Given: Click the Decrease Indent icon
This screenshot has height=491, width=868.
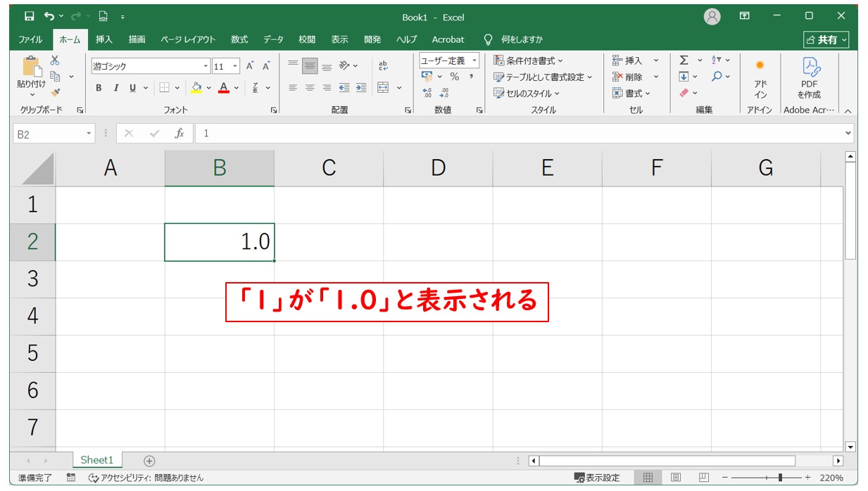Looking at the screenshot, I should (x=344, y=88).
